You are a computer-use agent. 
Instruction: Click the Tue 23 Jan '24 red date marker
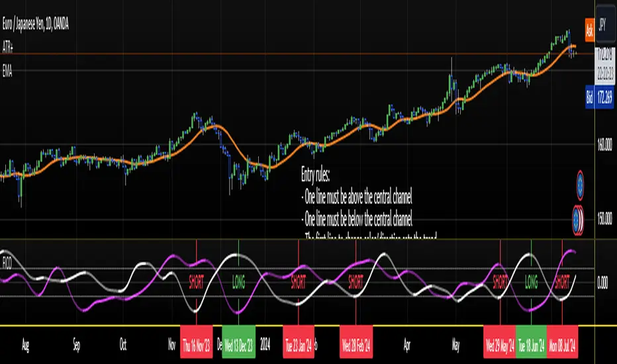tap(299, 341)
